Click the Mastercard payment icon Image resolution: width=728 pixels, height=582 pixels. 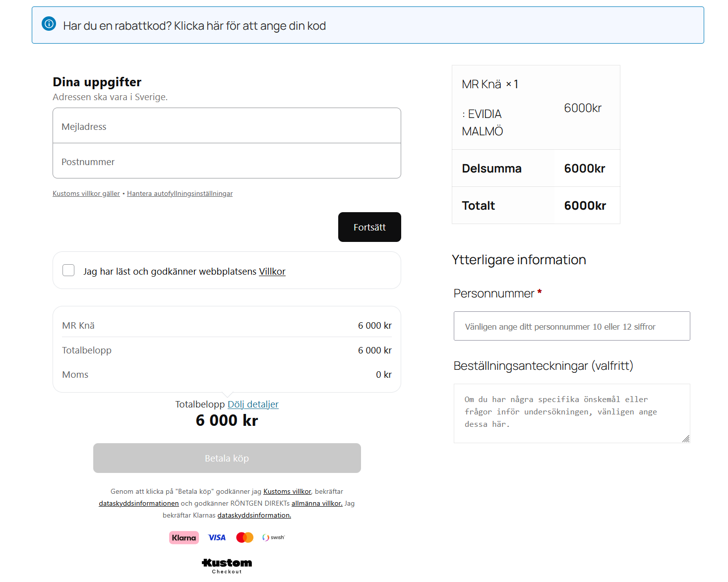pos(244,537)
